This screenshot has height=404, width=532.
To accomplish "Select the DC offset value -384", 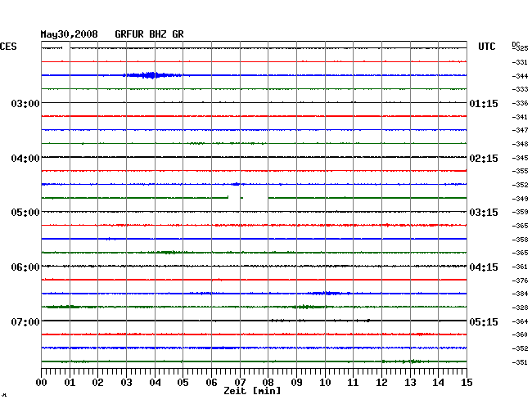I will click(x=520, y=294).
